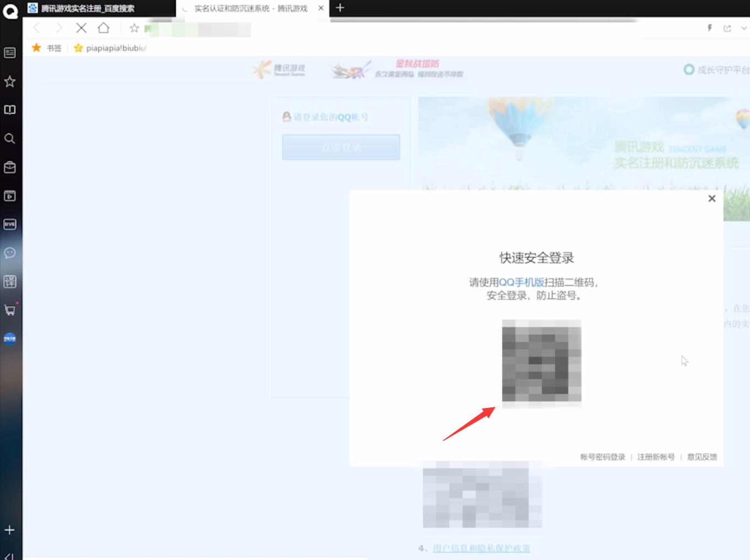This screenshot has width=750, height=560.
Task: Expand the address bar dropdown chevron
Action: 744,28
